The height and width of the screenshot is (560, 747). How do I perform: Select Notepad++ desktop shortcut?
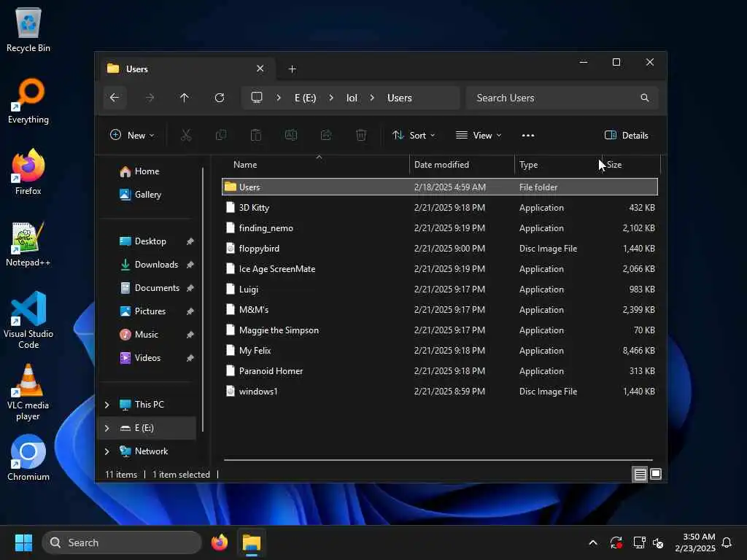pos(28,244)
